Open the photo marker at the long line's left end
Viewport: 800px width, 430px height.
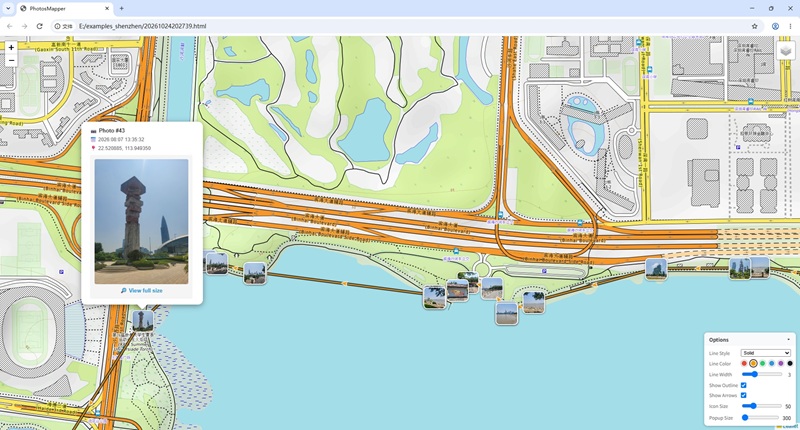click(255, 273)
